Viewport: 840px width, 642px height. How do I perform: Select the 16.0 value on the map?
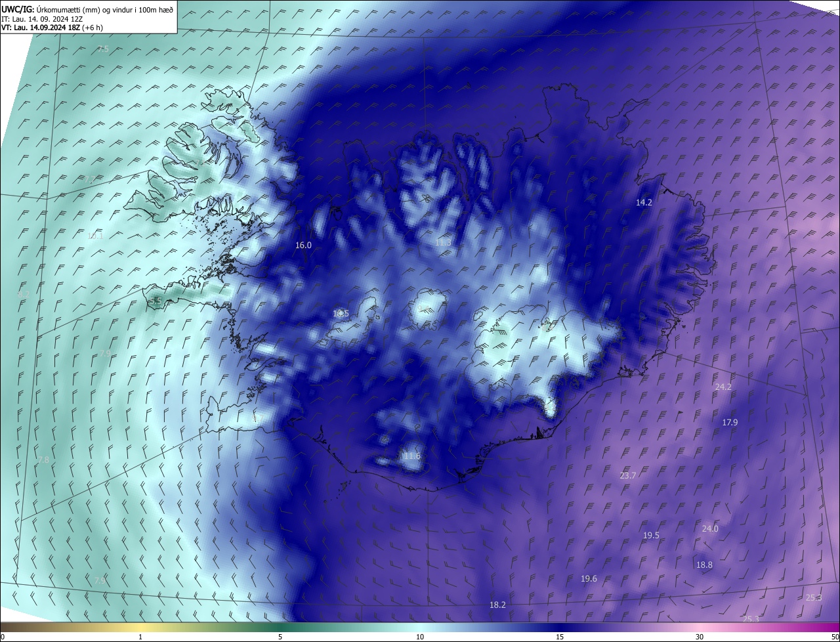(x=303, y=245)
